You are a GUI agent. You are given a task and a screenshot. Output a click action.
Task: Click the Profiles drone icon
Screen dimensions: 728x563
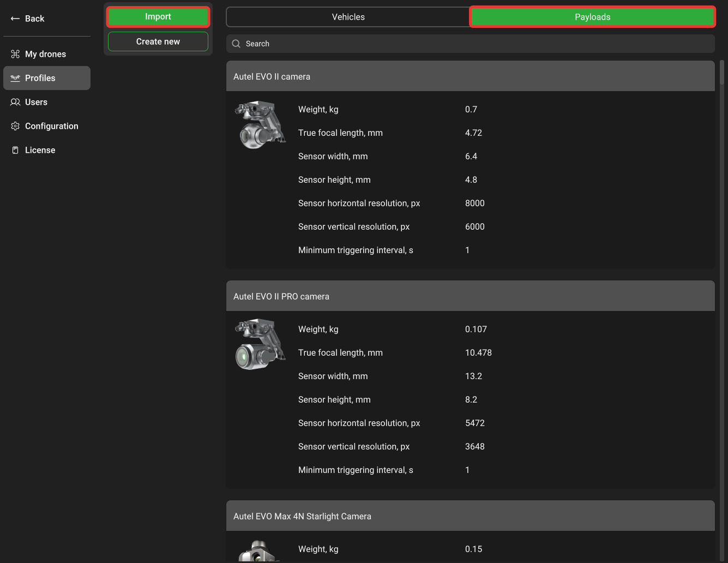[15, 78]
